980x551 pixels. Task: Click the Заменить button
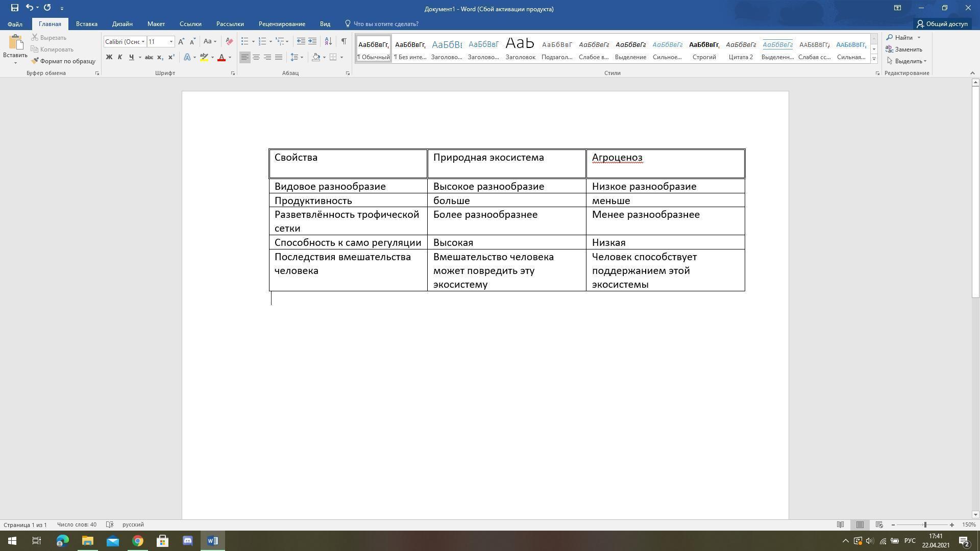pos(904,49)
